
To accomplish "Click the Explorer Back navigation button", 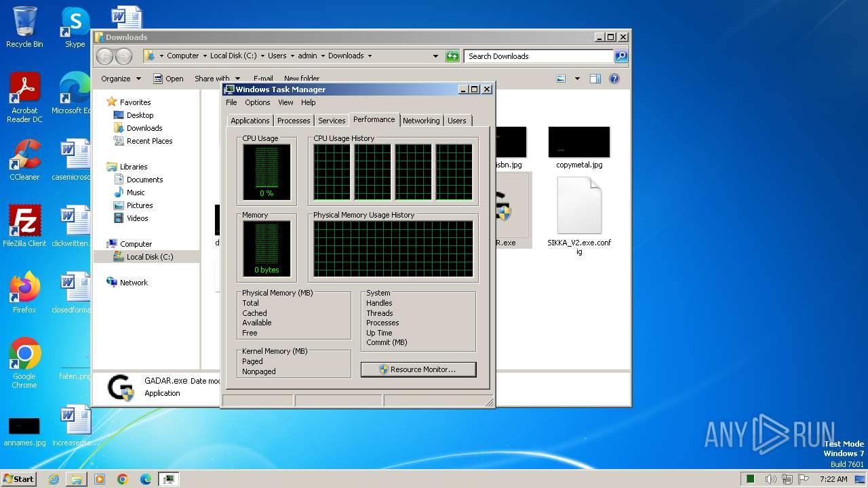I will pos(104,56).
